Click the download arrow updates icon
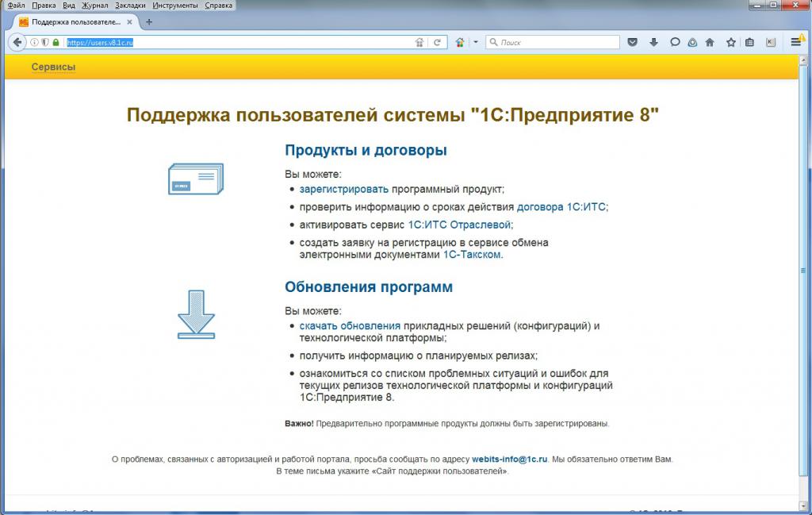This screenshot has height=515, width=812. [197, 314]
